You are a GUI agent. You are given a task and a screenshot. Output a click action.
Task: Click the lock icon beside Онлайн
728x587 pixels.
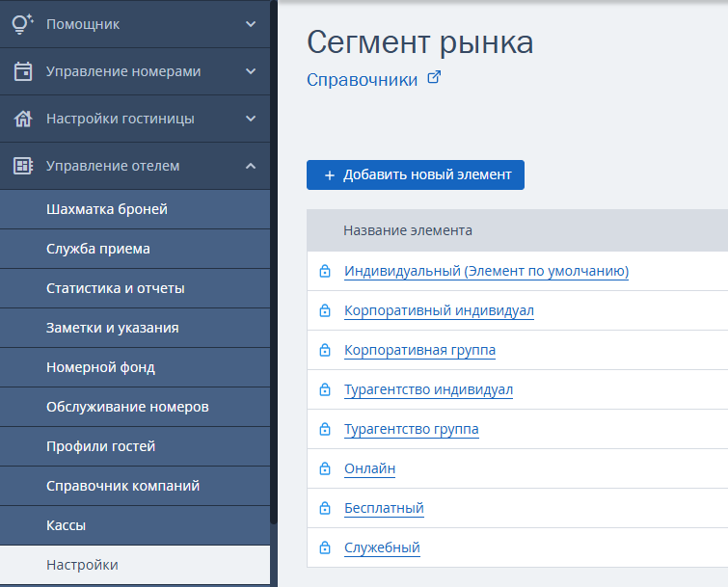coord(325,468)
